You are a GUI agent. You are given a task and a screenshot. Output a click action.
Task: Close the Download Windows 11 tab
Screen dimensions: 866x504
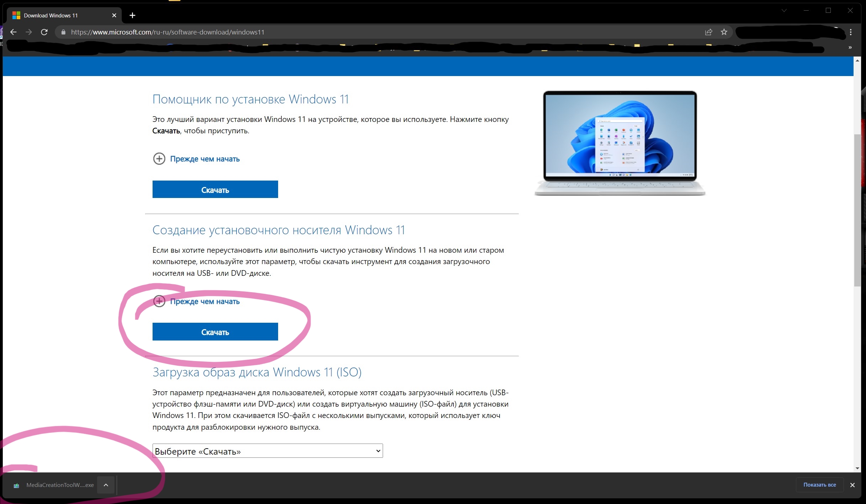(x=114, y=15)
